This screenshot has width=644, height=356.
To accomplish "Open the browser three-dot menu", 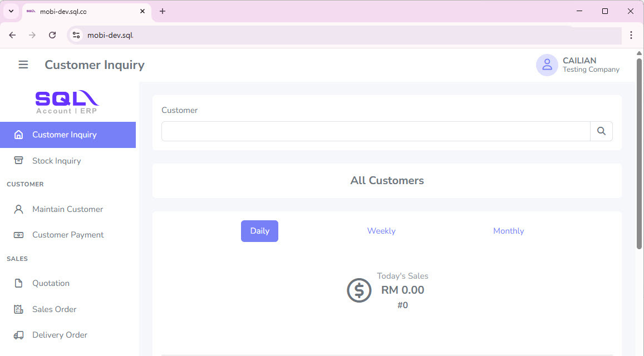I will [x=631, y=35].
